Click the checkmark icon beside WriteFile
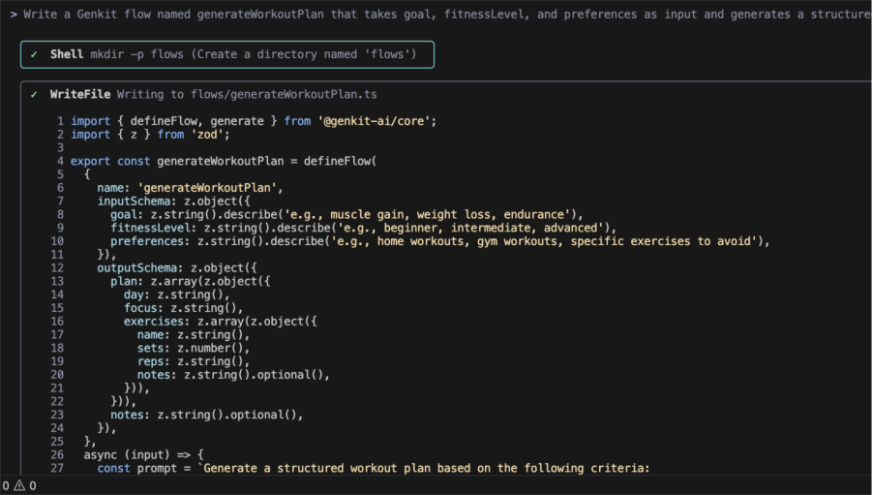This screenshot has height=495, width=872. [x=34, y=95]
